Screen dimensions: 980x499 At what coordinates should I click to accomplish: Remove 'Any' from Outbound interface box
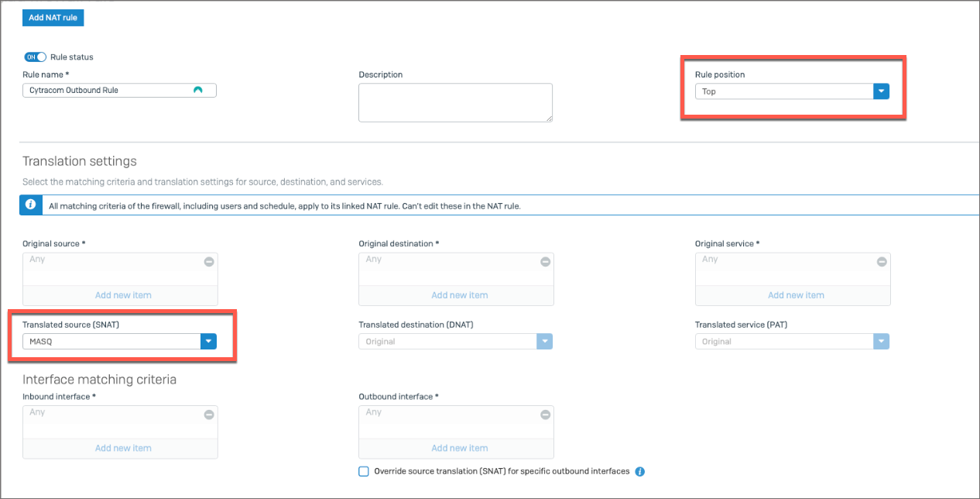(x=545, y=415)
